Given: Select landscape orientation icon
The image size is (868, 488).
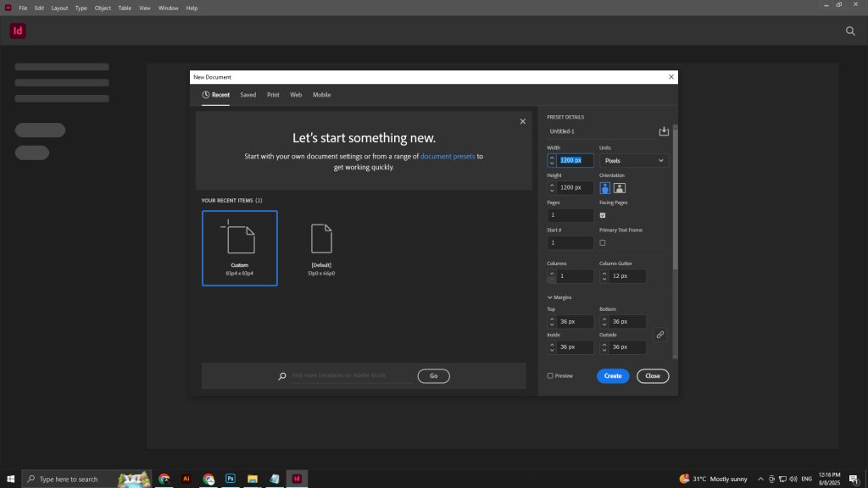Looking at the screenshot, I should click(620, 188).
